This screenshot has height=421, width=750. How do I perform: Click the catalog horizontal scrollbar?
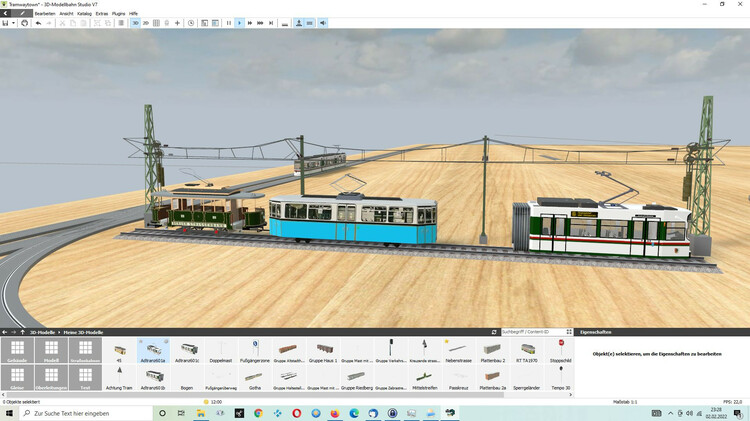255,395
